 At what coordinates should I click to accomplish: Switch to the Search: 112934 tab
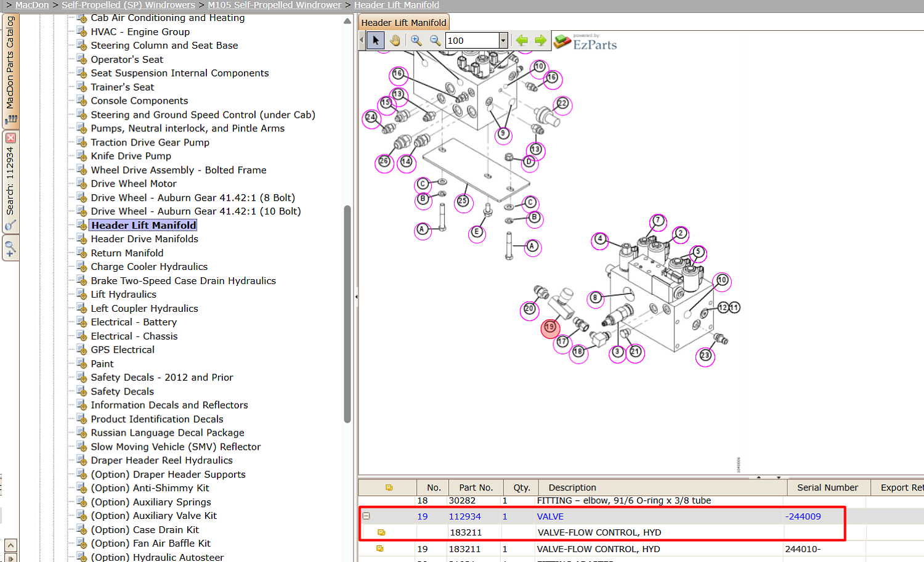tap(10, 182)
